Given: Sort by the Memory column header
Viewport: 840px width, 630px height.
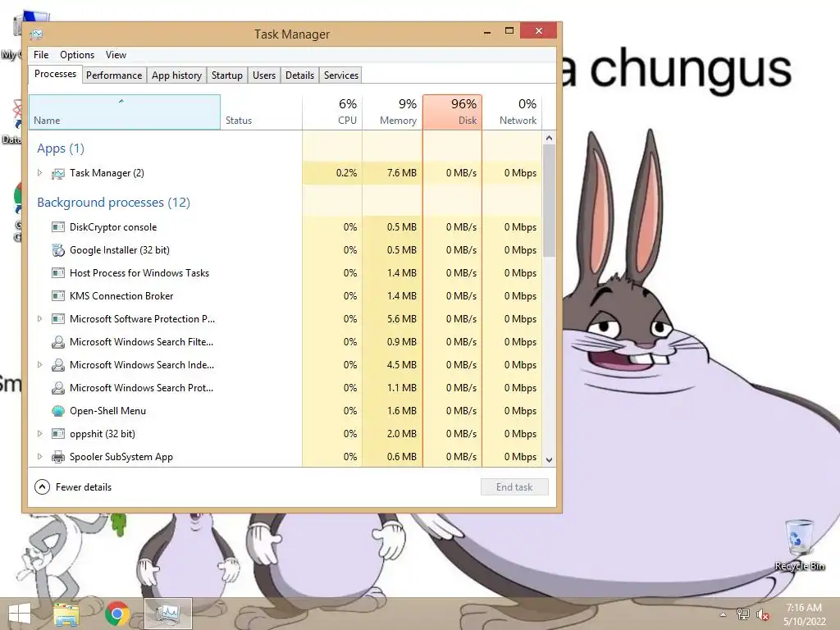Looking at the screenshot, I should coord(393,112).
